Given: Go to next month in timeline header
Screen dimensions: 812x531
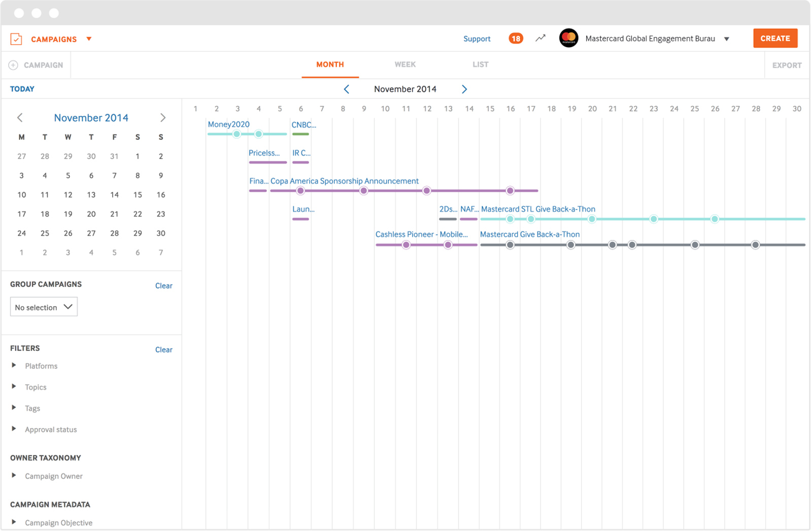Looking at the screenshot, I should coord(464,89).
